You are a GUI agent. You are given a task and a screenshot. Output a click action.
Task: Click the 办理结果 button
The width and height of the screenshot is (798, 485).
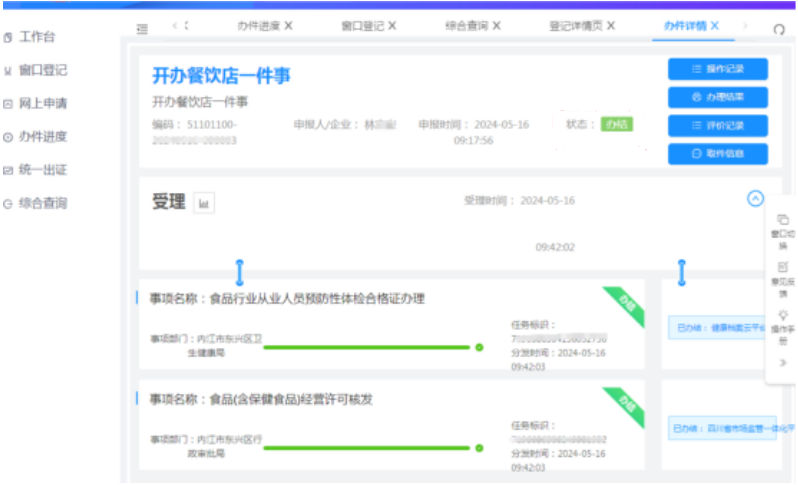pyautogui.click(x=717, y=97)
